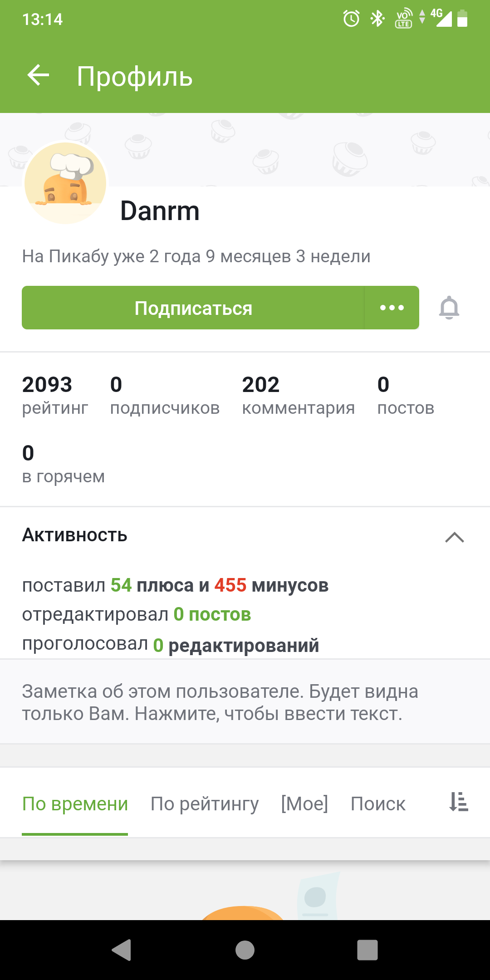490x980 pixels.
Task: Tap the alarm clock status icon
Action: (351, 19)
